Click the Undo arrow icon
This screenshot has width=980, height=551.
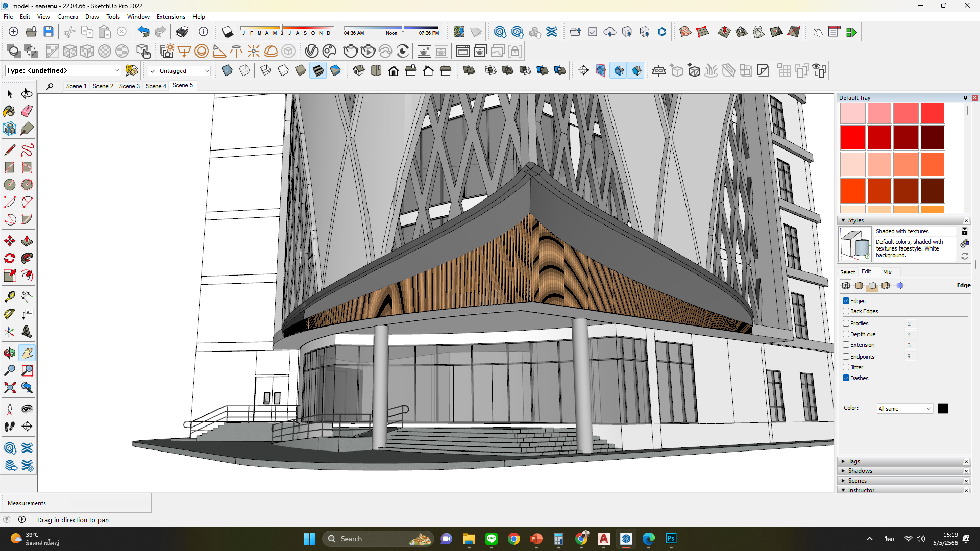[143, 32]
